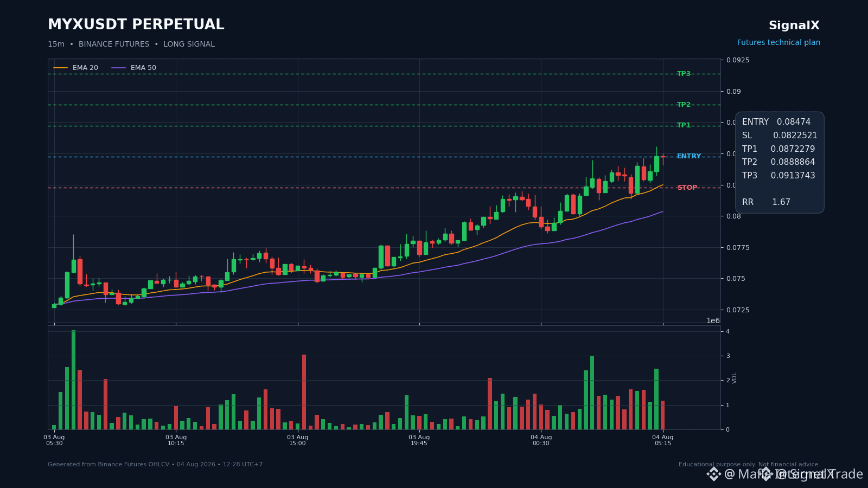Click the 04 Aug 05:15 time label
This screenshot has height=488, width=868.
(x=663, y=440)
